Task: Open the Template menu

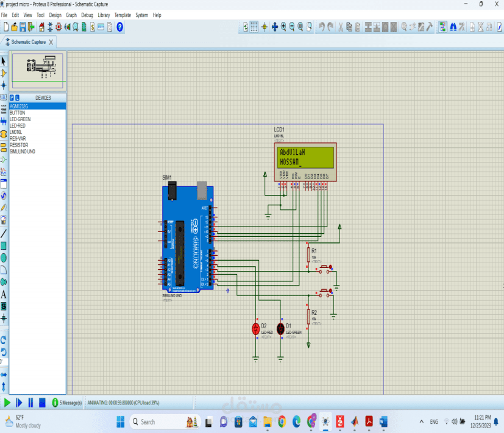Action: click(x=122, y=15)
